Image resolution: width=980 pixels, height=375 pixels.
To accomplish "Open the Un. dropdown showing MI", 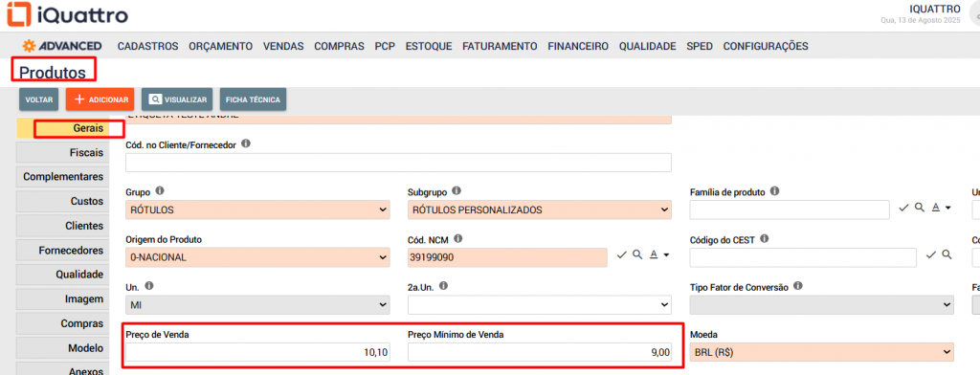I will click(x=257, y=305).
